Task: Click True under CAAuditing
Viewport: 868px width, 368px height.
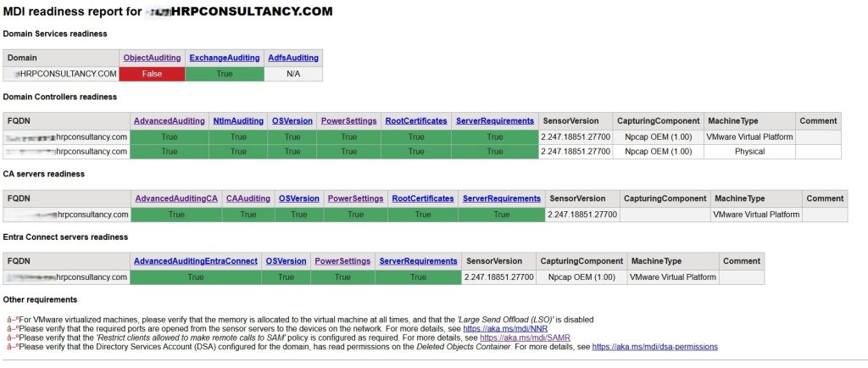Action: point(248,215)
